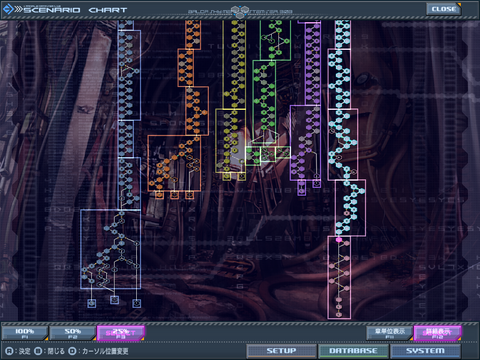Click the lowest node in the pink route
This screenshot has height=360, width=480.
pos(339,314)
